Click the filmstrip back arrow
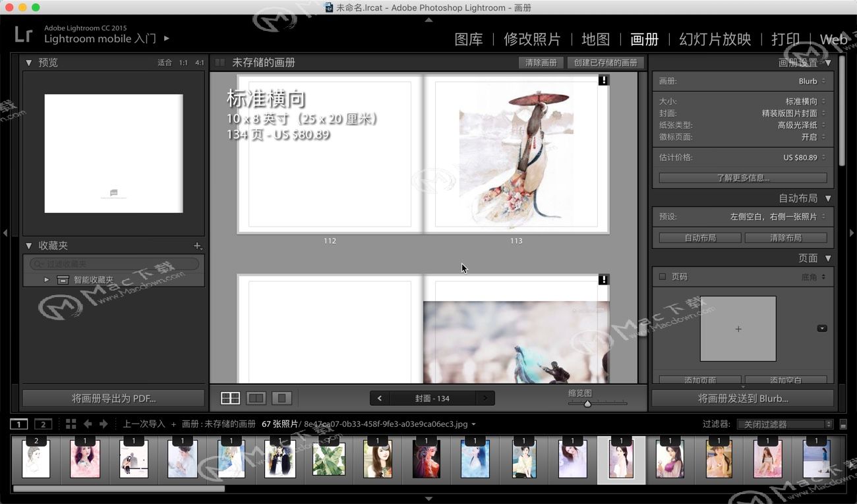The image size is (857, 504). 88,424
